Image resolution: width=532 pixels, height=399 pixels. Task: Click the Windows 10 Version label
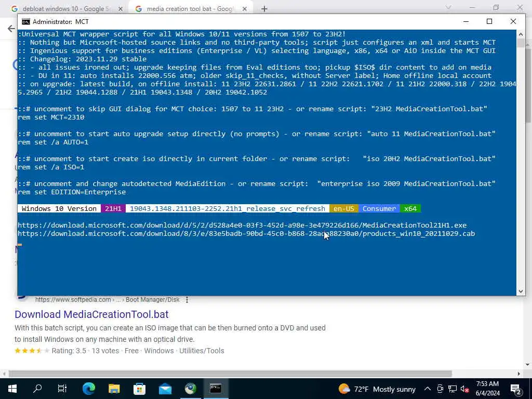pyautogui.click(x=59, y=209)
